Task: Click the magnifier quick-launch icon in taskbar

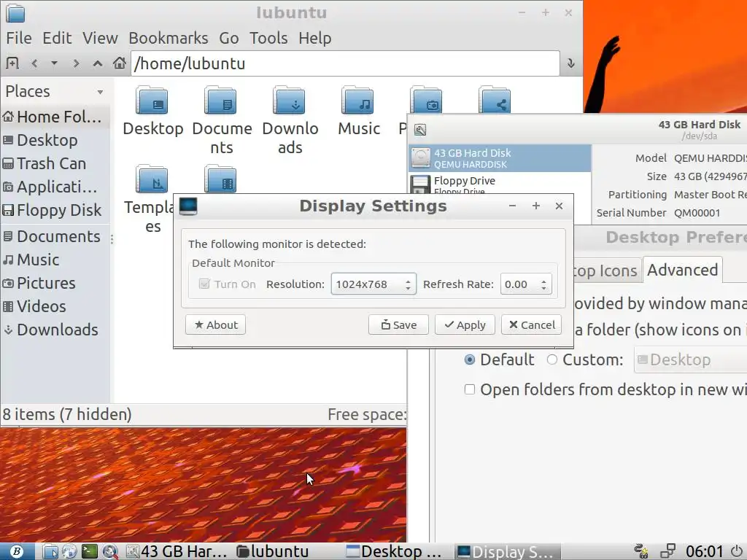Action: [110, 551]
